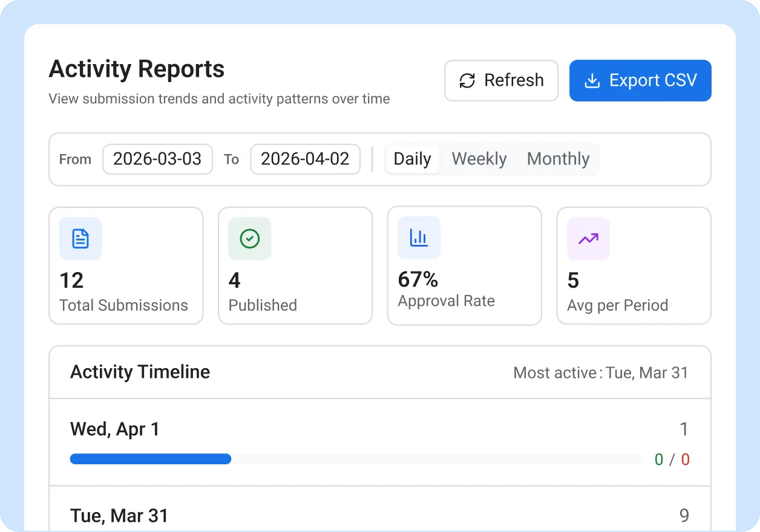Click the bar chart Approval Rate icon
Viewport: 760px width, 532px height.
[x=419, y=238]
